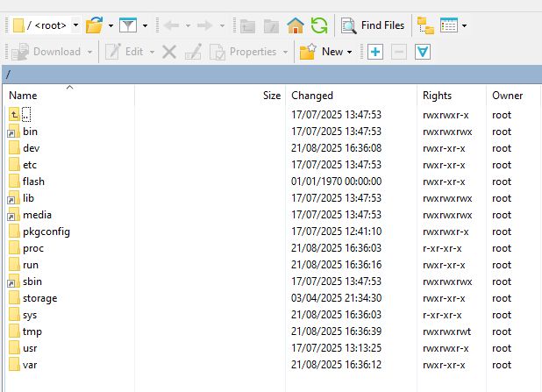Click the Home directory icon
The image size is (542, 392).
[296, 25]
